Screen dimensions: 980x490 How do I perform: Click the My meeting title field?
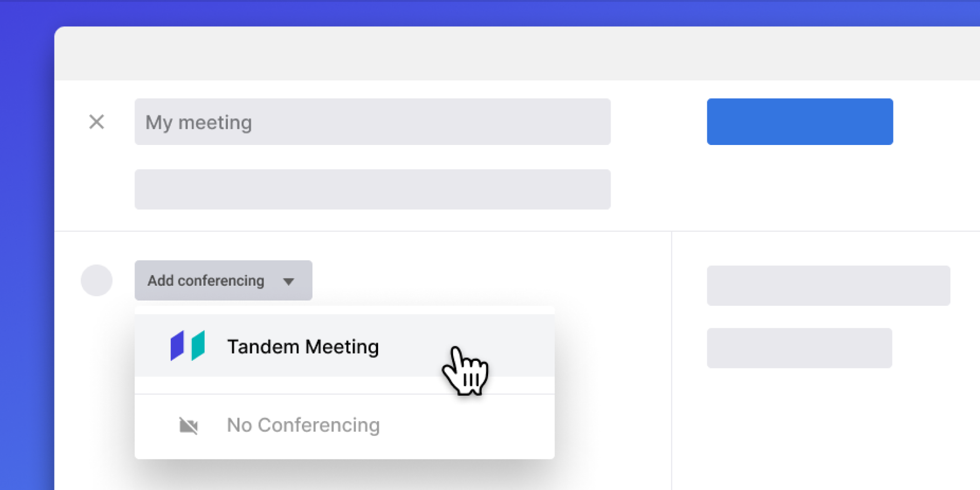click(372, 122)
